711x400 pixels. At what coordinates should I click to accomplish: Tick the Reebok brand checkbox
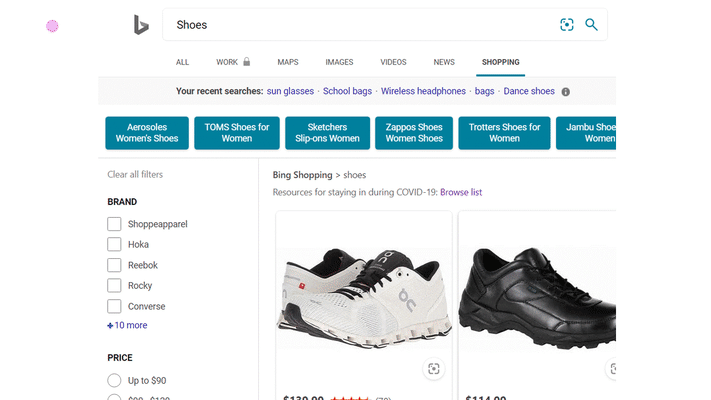pos(114,265)
